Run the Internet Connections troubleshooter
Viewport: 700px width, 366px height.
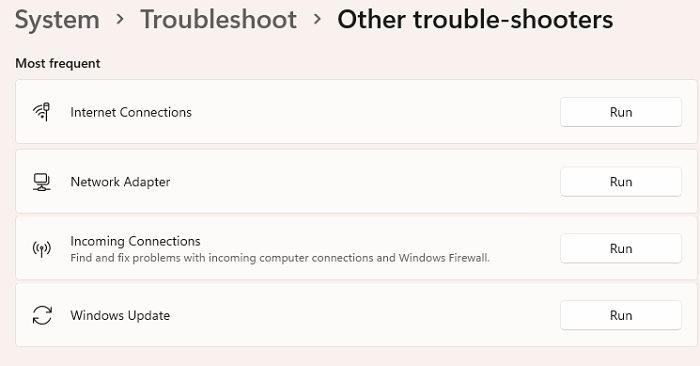point(621,112)
